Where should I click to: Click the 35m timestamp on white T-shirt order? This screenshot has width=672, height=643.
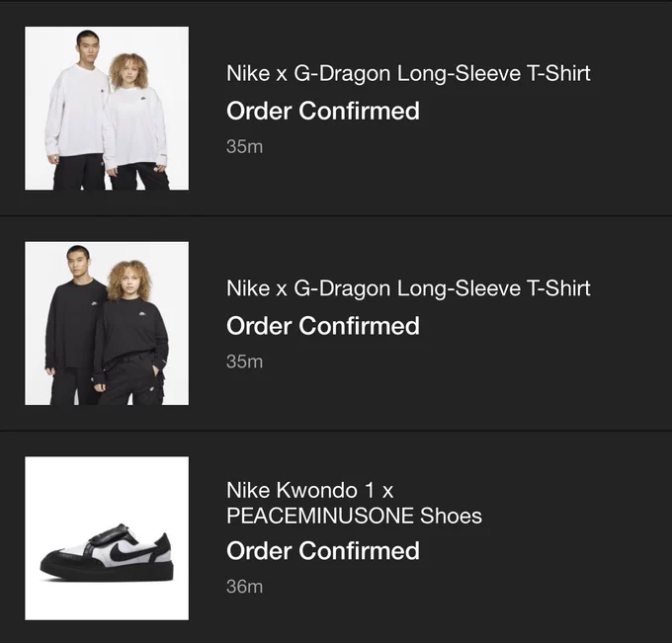(244, 146)
